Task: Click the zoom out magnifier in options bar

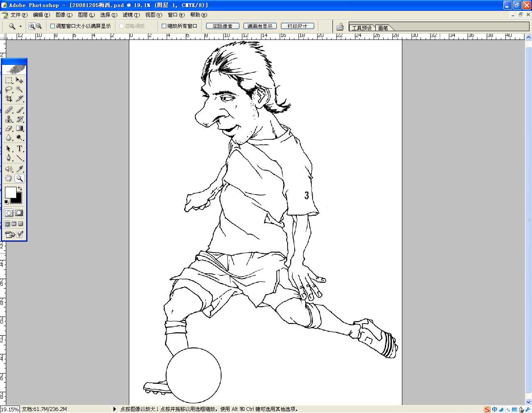Action: (x=39, y=26)
